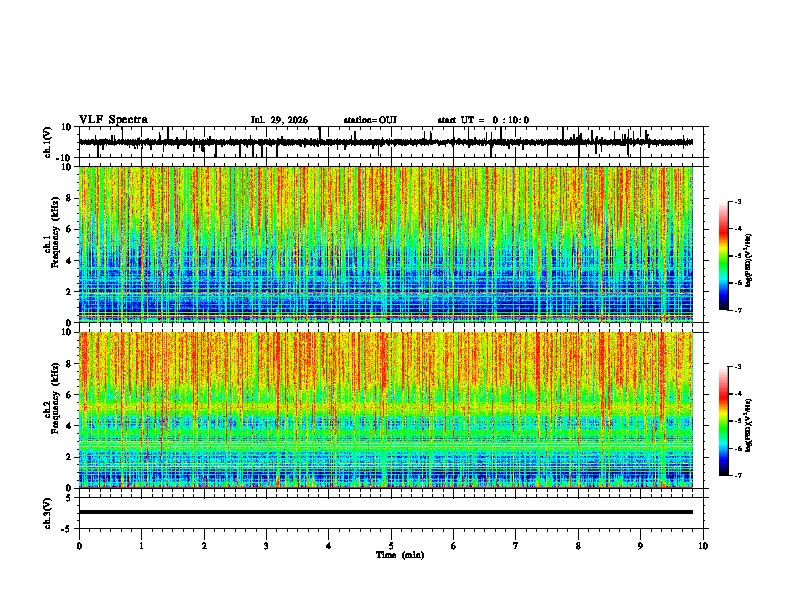Click the ch.1 waveform trace panel
The image size is (792, 612).
tap(391, 142)
